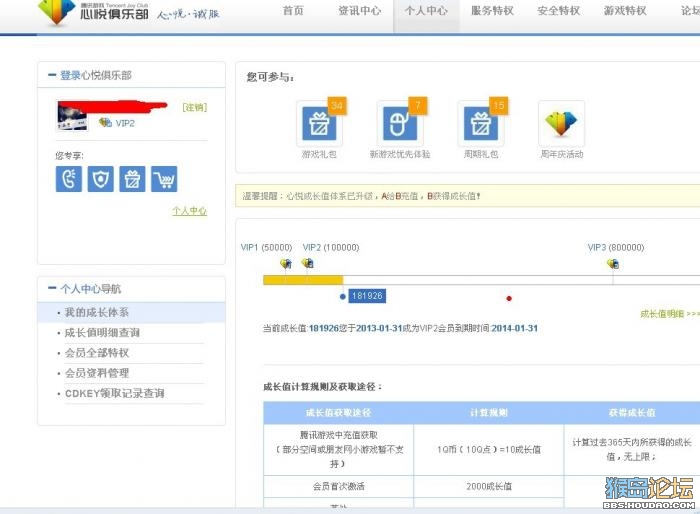700x514 pixels.
Task: Click the VIP3 (800000) label
Action: coord(616,247)
